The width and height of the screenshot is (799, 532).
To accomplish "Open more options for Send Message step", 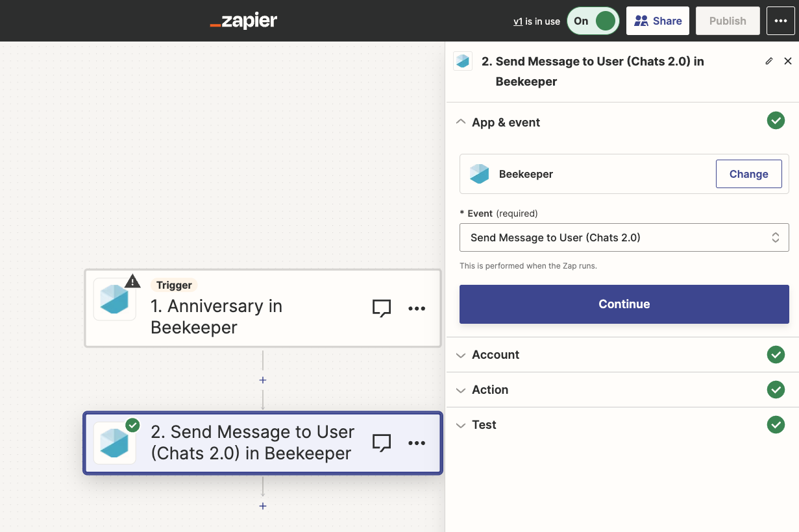I will [417, 443].
